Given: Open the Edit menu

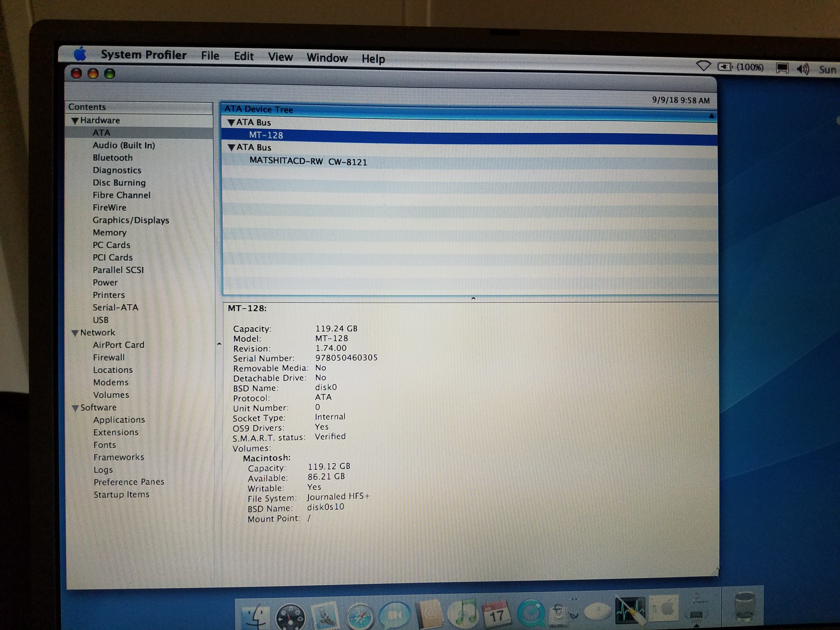Looking at the screenshot, I should click(243, 57).
